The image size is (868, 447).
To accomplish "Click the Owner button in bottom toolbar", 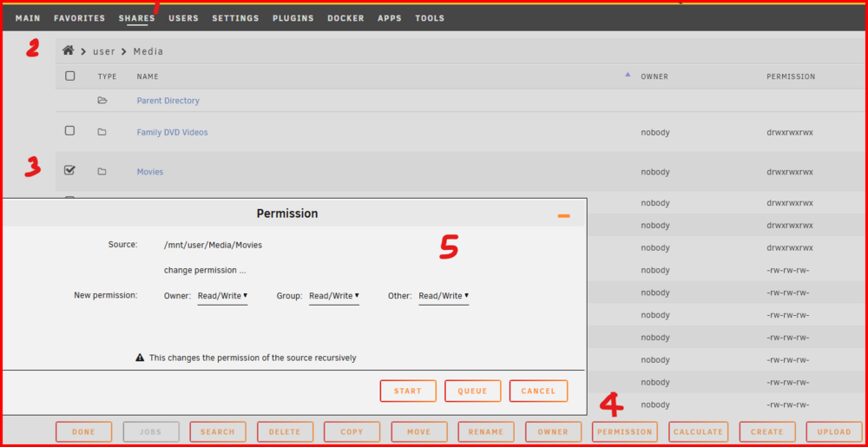I will pyautogui.click(x=554, y=431).
